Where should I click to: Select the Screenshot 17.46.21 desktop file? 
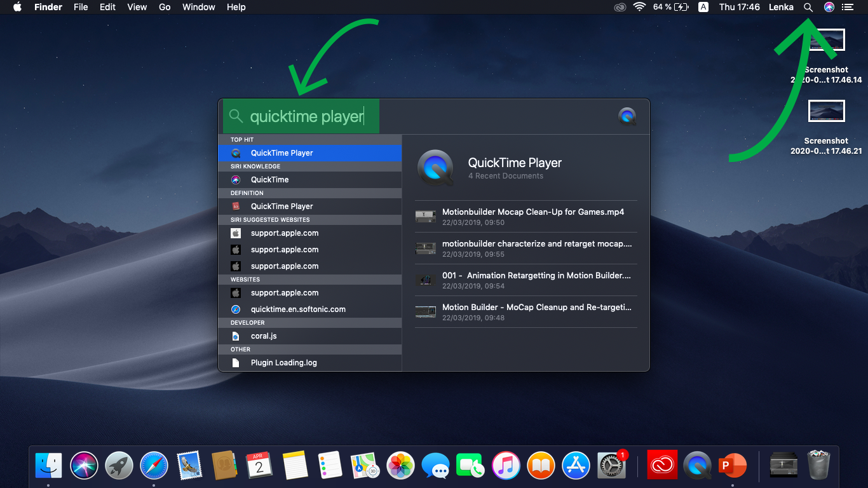click(826, 128)
